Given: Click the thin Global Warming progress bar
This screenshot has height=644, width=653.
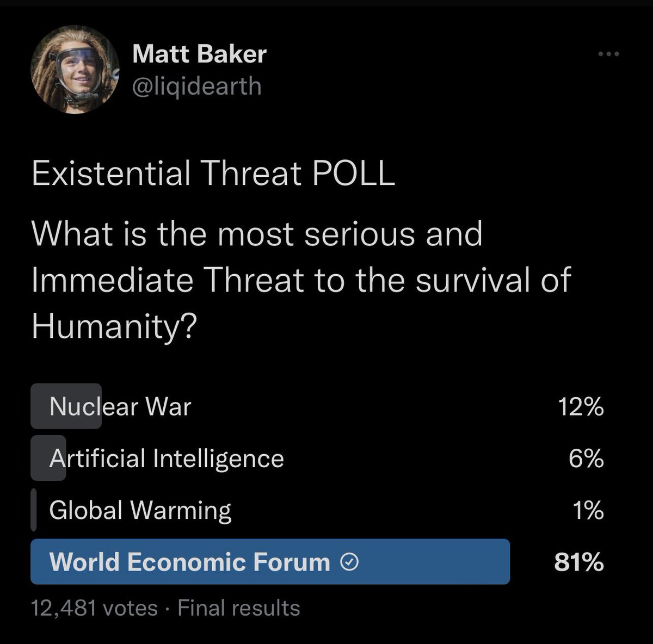Looking at the screenshot, I should coord(34,510).
